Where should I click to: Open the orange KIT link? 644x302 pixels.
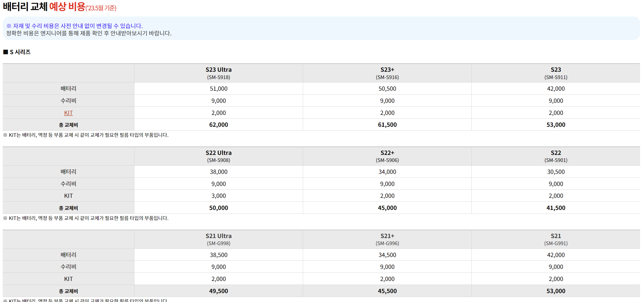68,113
